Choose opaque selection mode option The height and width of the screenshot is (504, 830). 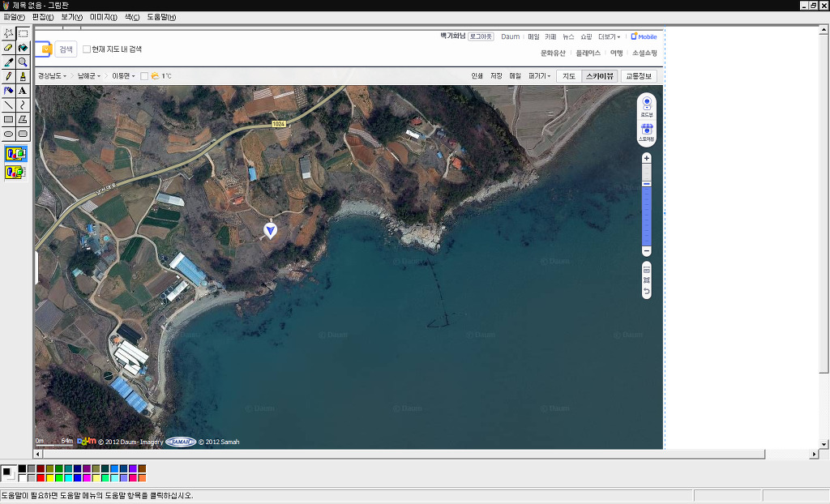(x=16, y=154)
